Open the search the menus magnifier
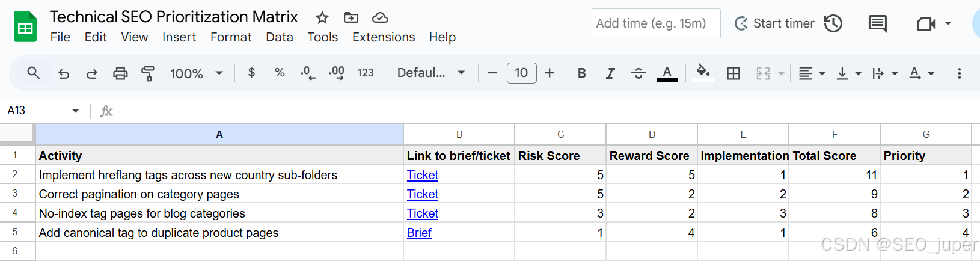The height and width of the screenshot is (261, 980). 34,73
